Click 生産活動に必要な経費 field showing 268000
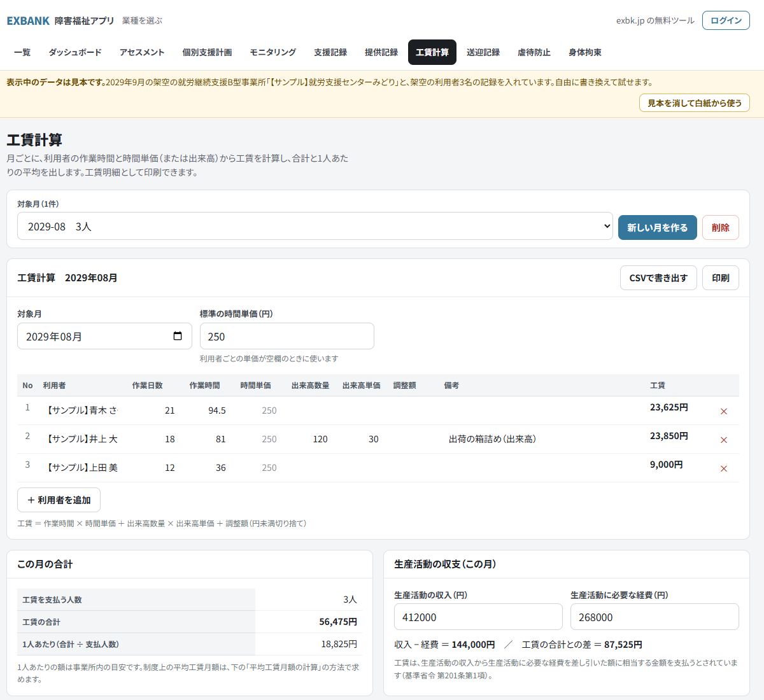Screen dimensions: 764x700 pos(654,617)
